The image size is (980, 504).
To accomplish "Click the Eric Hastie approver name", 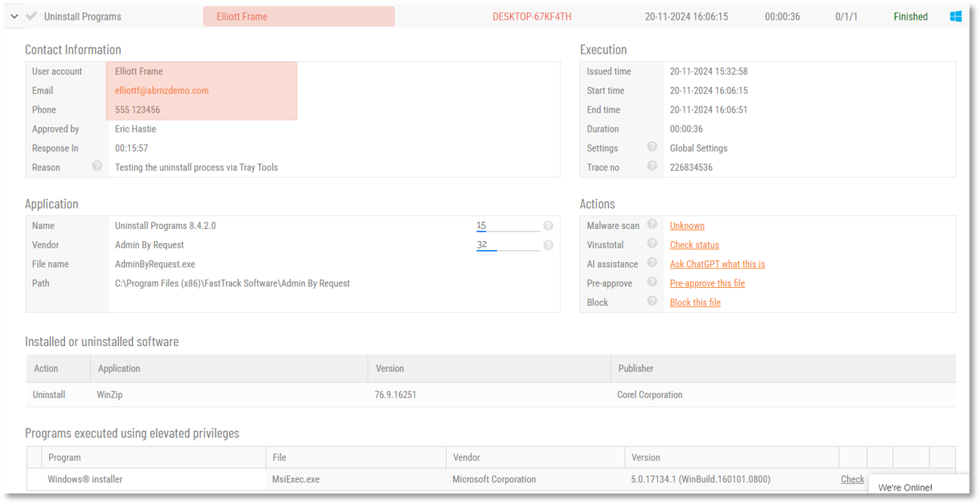I will 135,129.
